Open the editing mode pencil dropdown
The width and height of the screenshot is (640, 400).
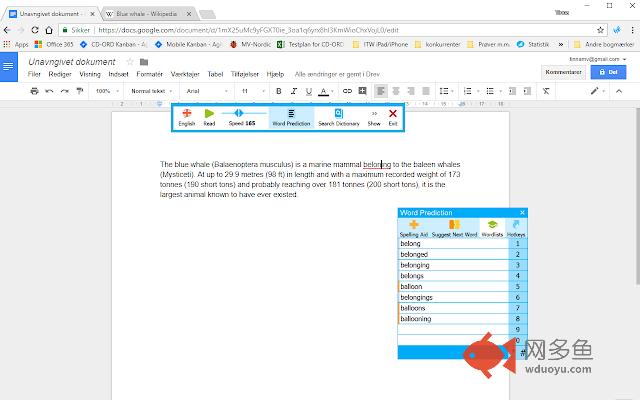point(597,91)
